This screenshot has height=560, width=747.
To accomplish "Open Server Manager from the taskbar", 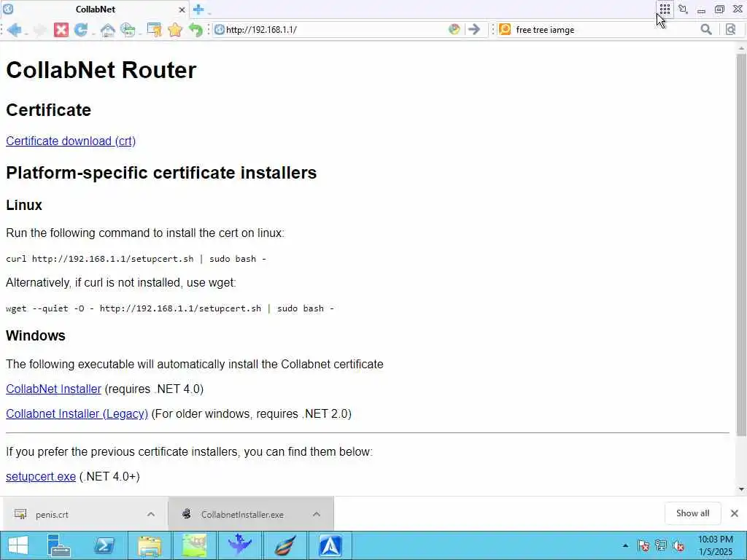I will 59,545.
